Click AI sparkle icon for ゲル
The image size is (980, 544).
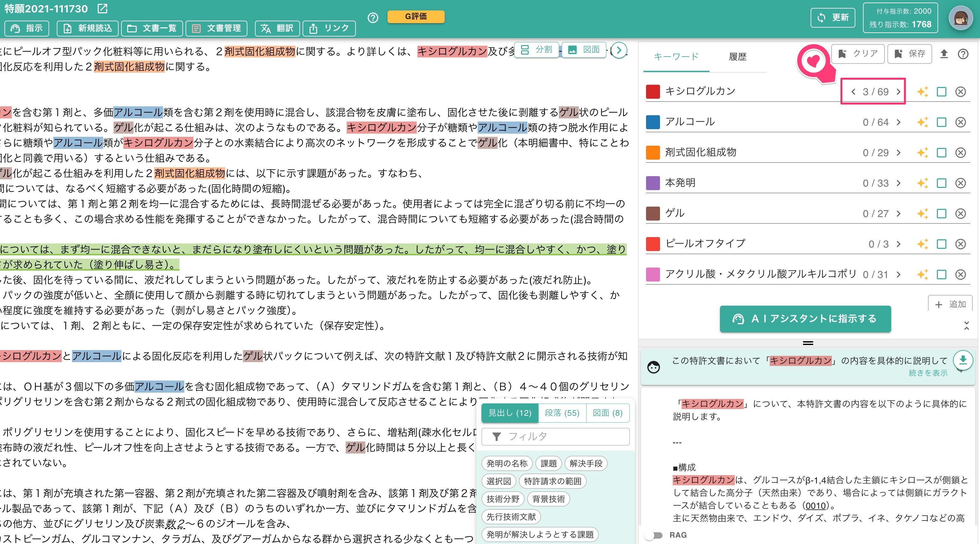click(x=922, y=214)
